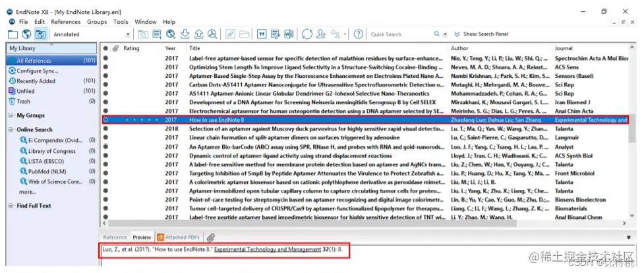Open the Edit menu

point(40,22)
